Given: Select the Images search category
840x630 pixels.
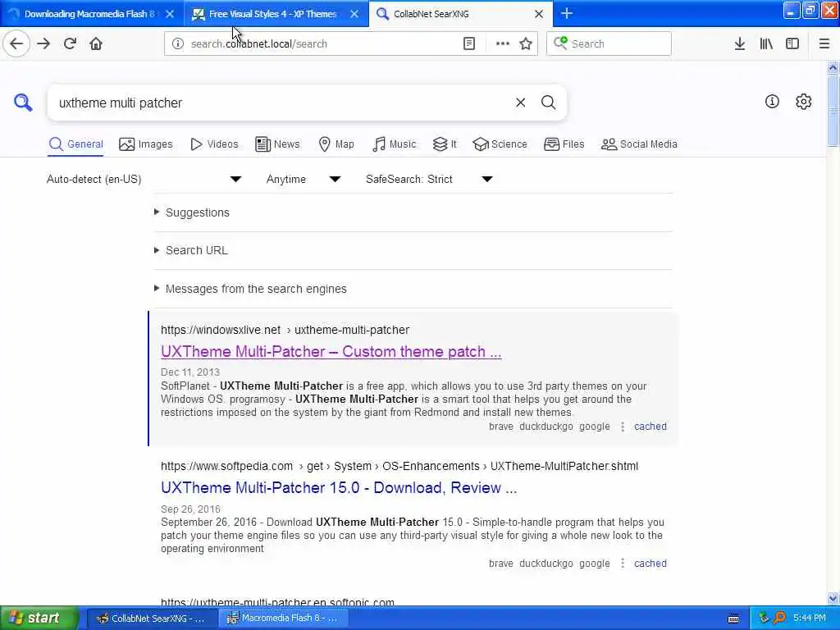Looking at the screenshot, I should 146,144.
